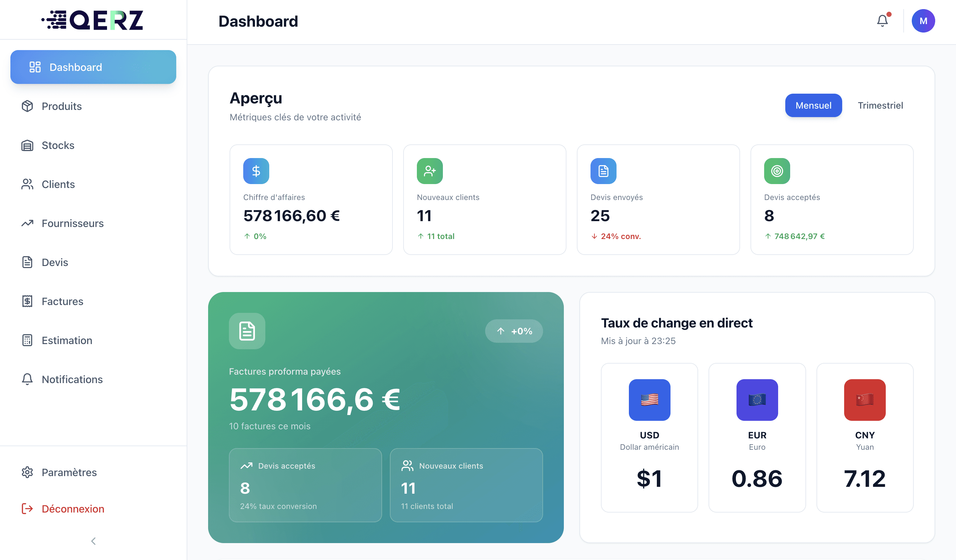The image size is (956, 560).
Task: Select the Notifications menu item
Action: [x=72, y=379]
